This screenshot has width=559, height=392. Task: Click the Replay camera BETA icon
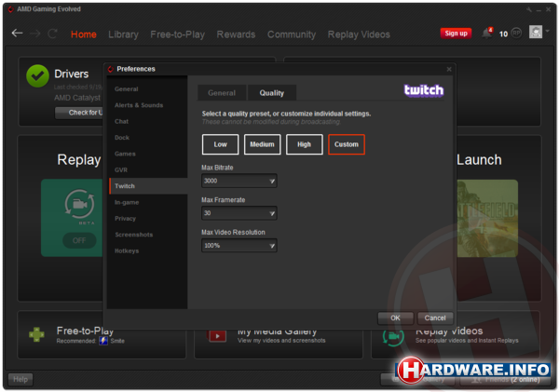[x=79, y=204]
